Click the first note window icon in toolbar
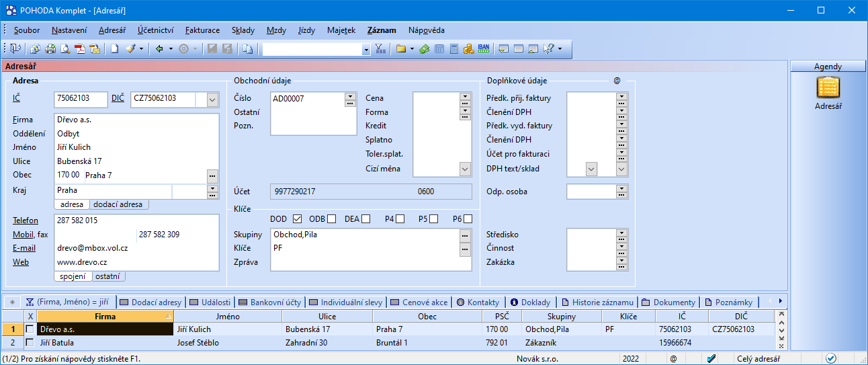868x365 pixels. click(504, 48)
